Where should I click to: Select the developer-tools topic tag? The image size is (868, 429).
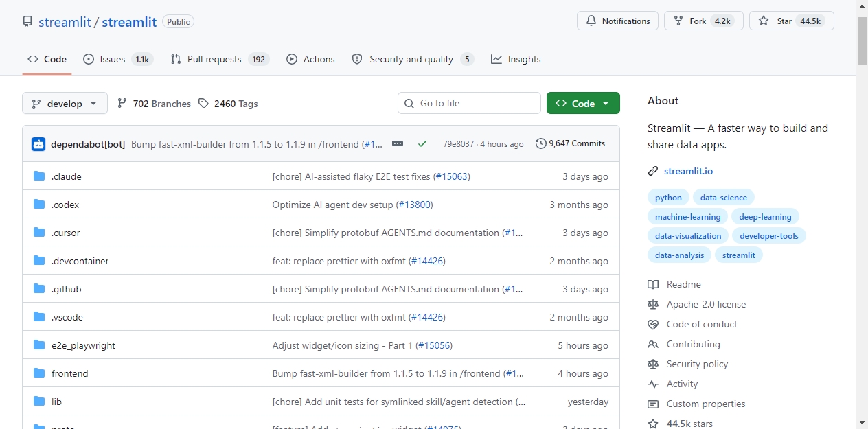pyautogui.click(x=769, y=236)
